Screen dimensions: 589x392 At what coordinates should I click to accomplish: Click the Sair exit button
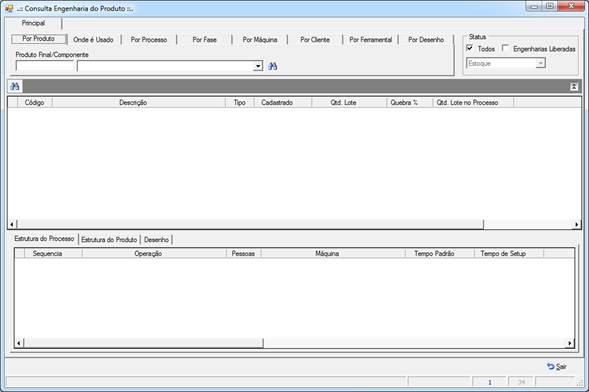click(557, 366)
